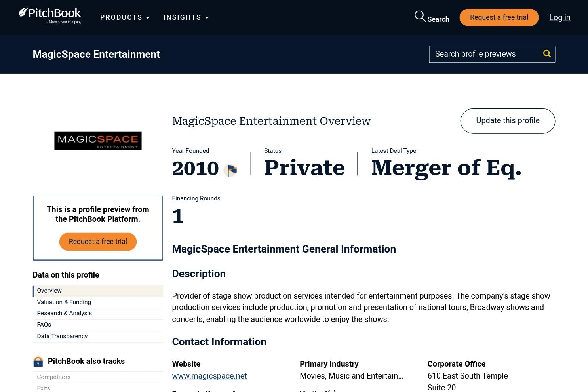Image resolution: width=588 pixels, height=392 pixels.
Task: Click the Suite 20 address line
Action: tap(441, 388)
